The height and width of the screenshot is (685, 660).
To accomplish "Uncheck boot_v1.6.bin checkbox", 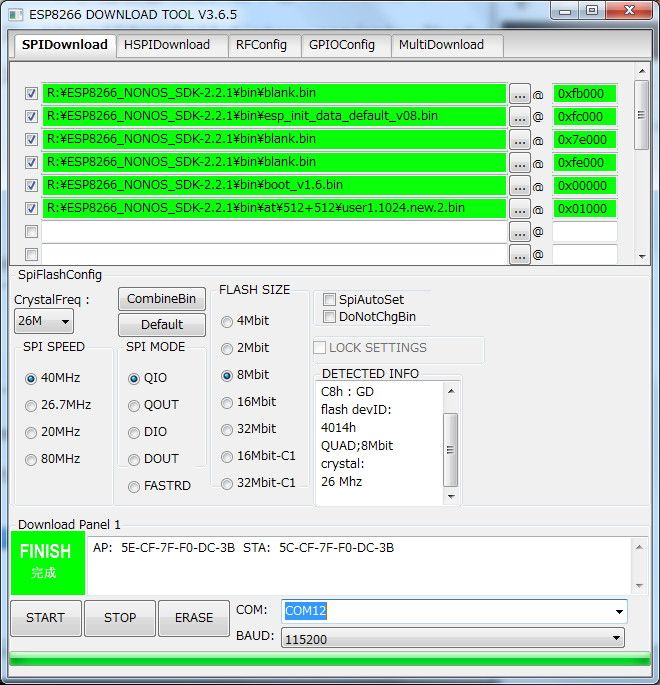I will point(31,186).
